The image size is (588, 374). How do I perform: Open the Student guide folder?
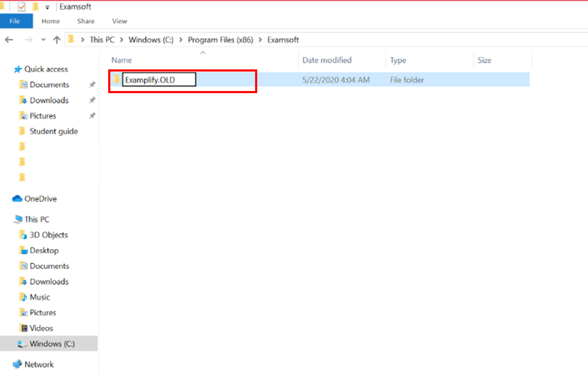coord(54,131)
